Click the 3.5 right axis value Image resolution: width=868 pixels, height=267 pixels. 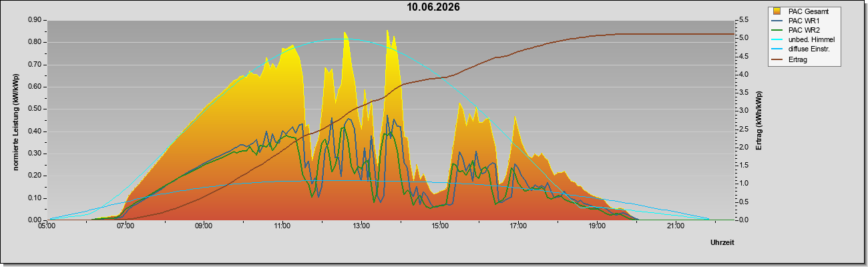(742, 93)
